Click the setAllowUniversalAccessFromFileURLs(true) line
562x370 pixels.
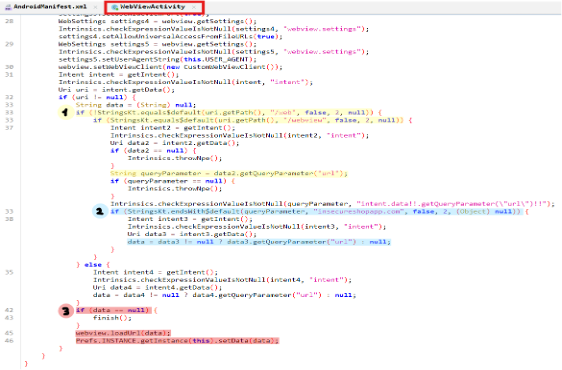coord(171,37)
